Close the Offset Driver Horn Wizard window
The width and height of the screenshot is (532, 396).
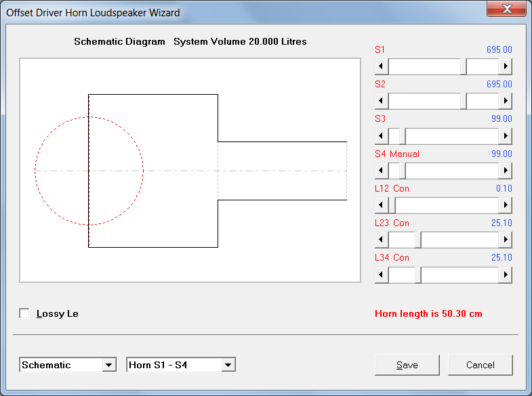[506, 9]
